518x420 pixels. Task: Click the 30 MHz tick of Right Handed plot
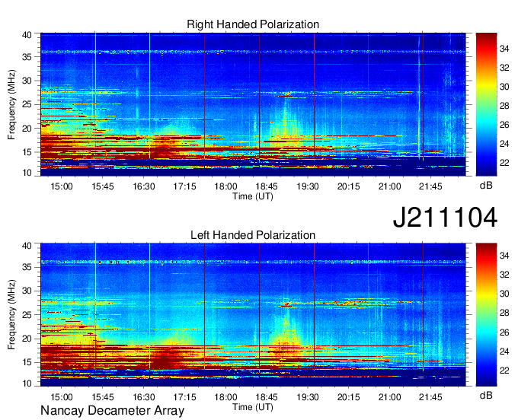click(27, 81)
